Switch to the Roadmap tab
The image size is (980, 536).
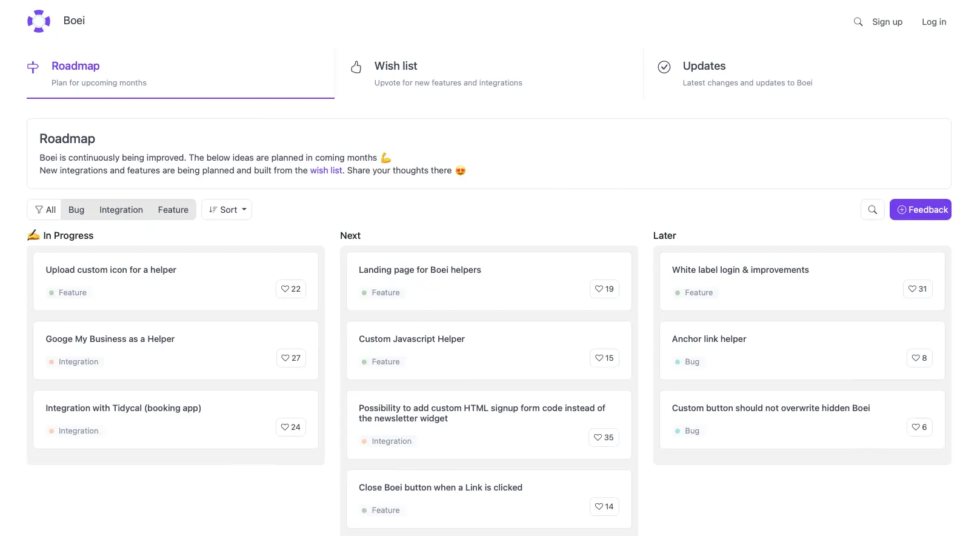coord(181,73)
